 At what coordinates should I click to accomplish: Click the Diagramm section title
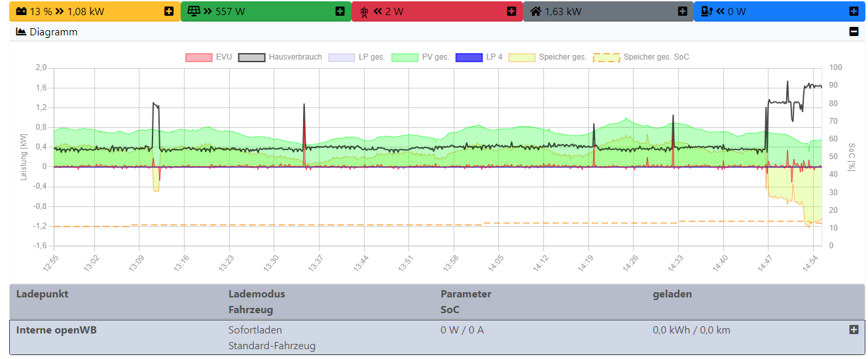[x=54, y=31]
